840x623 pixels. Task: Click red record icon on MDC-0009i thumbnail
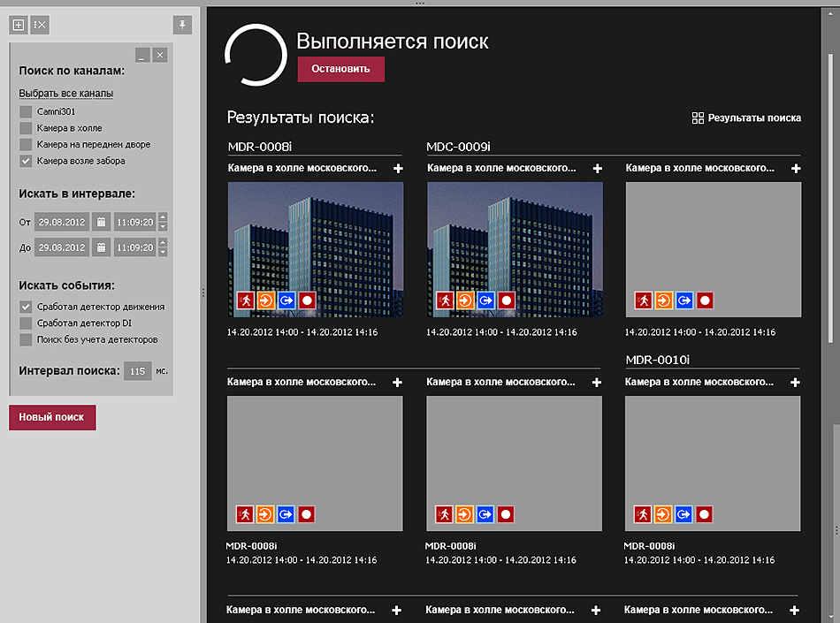click(x=507, y=300)
